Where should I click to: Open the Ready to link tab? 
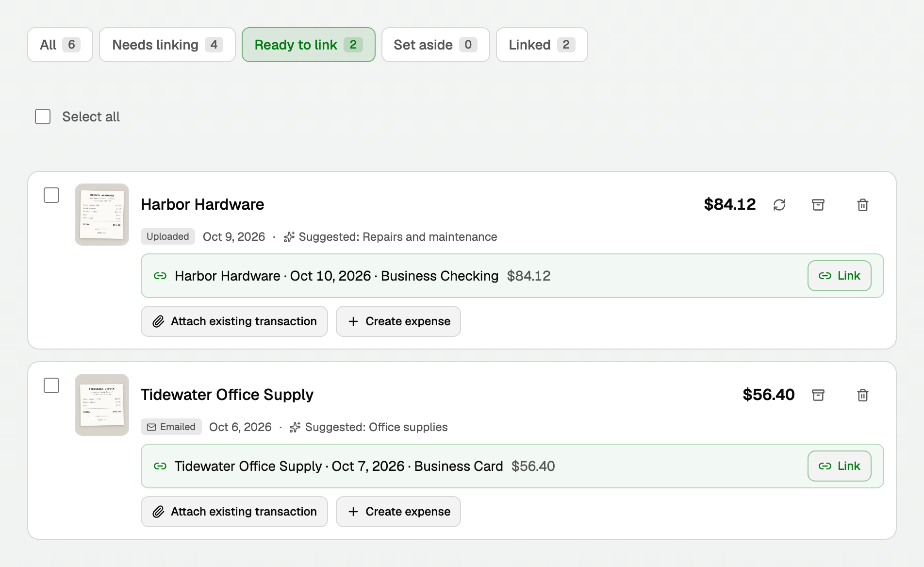[x=309, y=45]
